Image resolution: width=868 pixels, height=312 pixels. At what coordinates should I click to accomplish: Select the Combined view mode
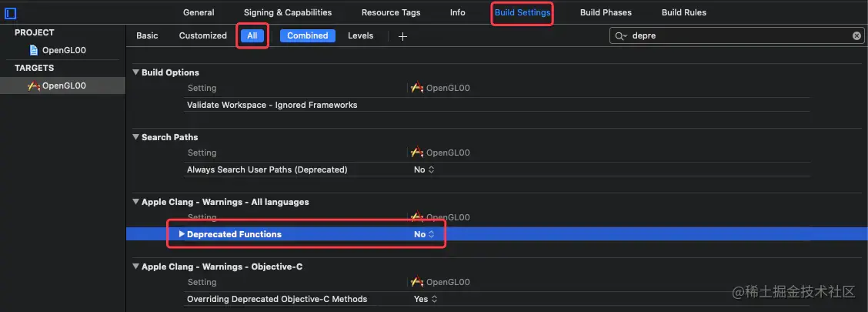click(x=308, y=35)
